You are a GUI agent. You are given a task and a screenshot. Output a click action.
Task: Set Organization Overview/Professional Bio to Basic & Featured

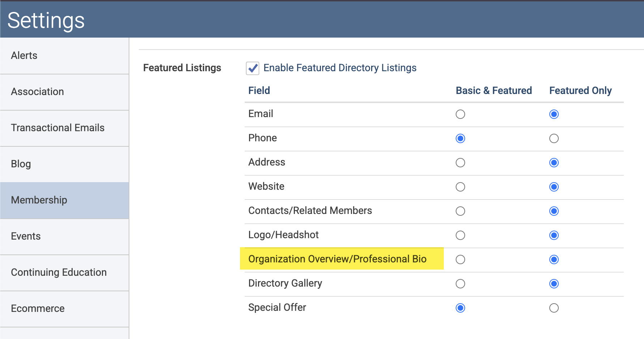click(x=460, y=259)
